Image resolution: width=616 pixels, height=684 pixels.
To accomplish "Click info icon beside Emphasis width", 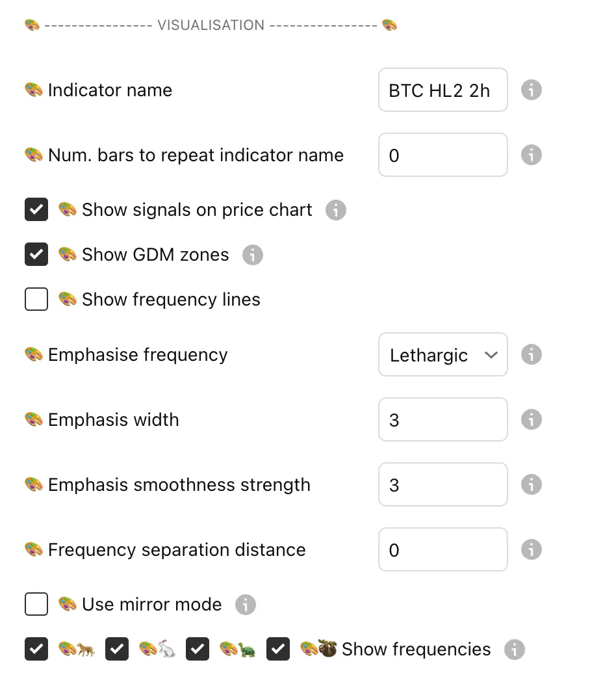I will coord(531,419).
